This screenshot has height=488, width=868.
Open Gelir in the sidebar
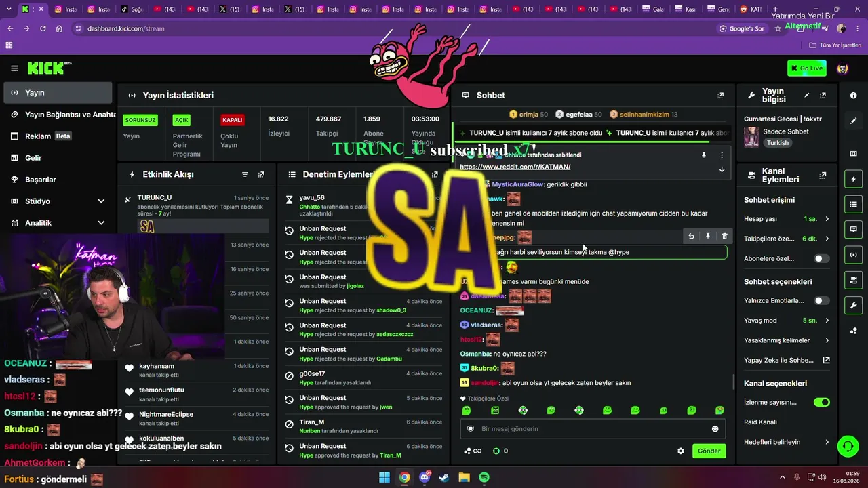58,158
